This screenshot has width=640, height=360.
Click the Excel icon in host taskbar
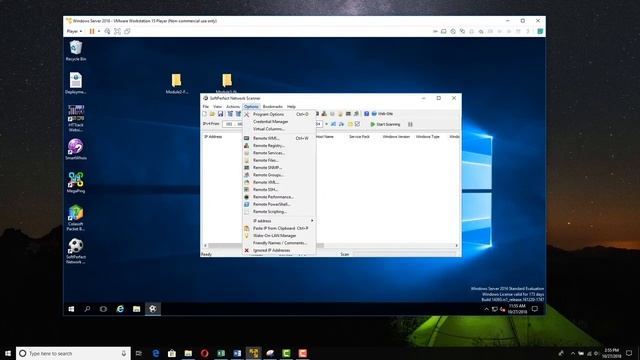(221, 353)
